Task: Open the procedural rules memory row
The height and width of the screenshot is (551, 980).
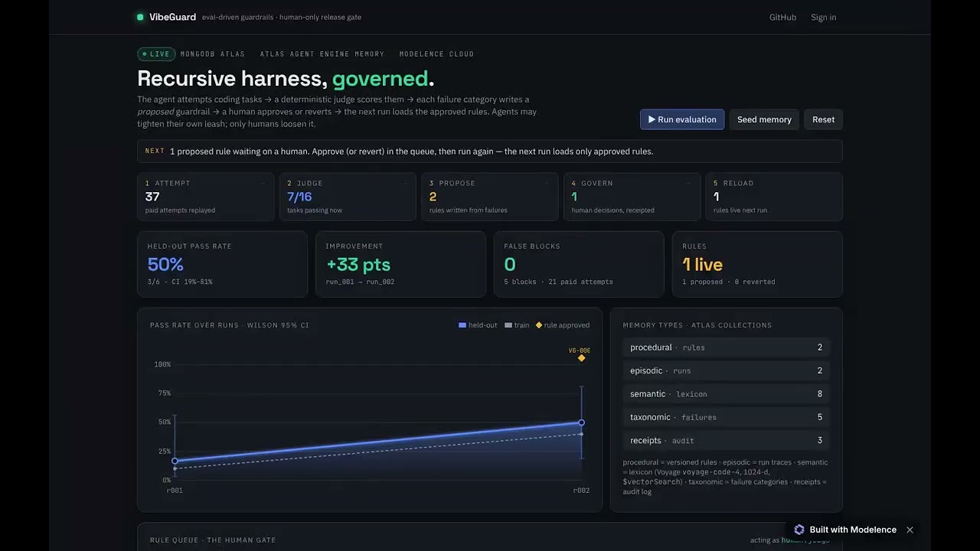Action: coord(726,347)
